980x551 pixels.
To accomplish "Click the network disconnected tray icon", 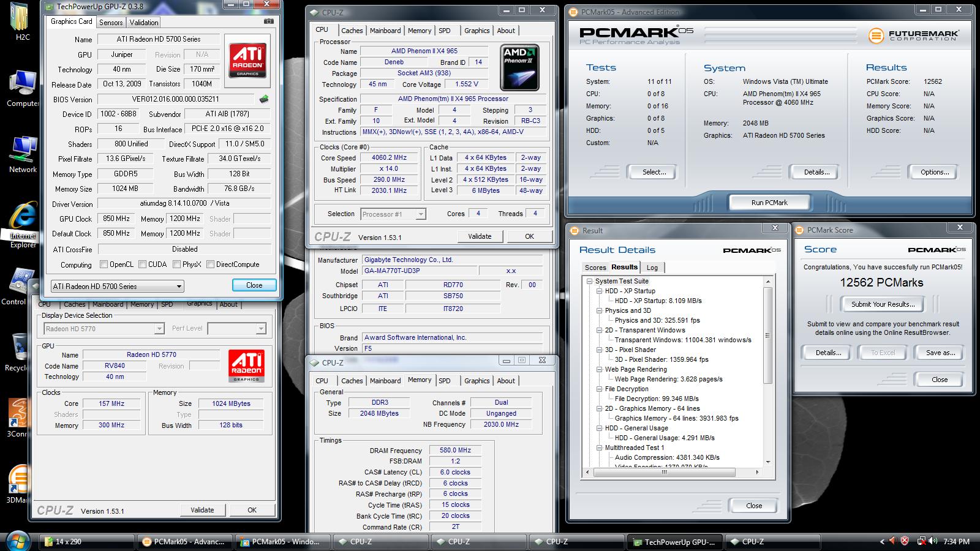I will [921, 541].
